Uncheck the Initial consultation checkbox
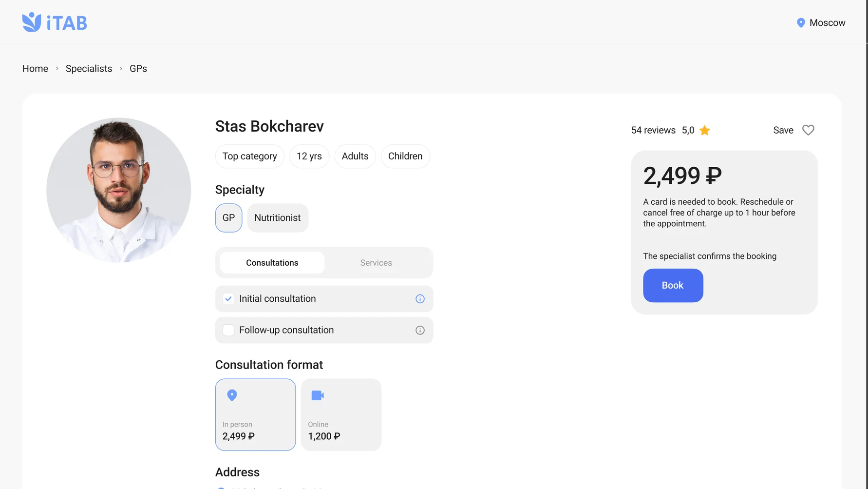The image size is (868, 489). tap(228, 299)
